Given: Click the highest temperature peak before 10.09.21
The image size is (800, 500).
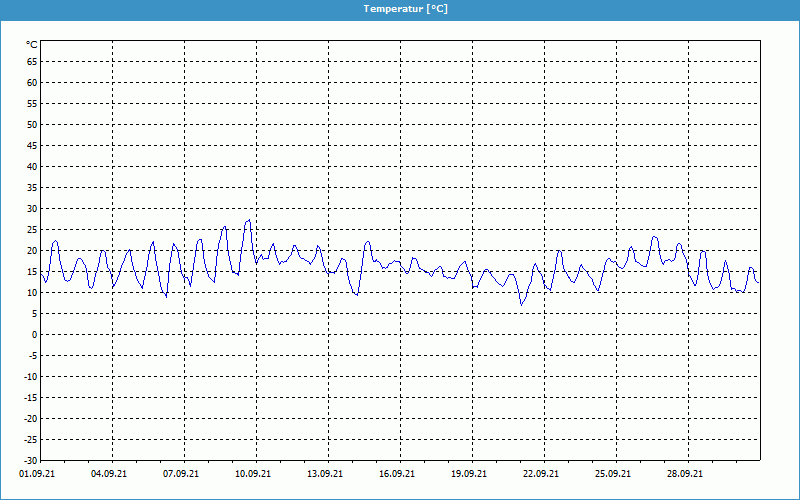Looking at the screenshot, I should (248, 220).
